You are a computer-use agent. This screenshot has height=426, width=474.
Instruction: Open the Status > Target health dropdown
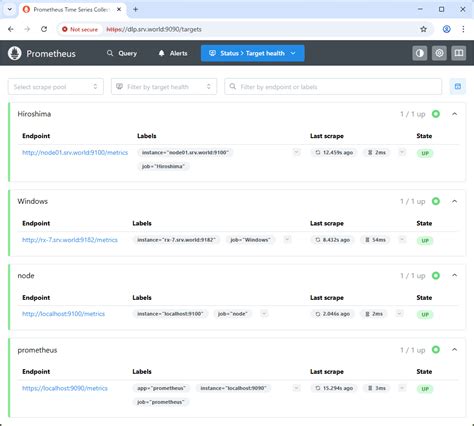pos(252,53)
